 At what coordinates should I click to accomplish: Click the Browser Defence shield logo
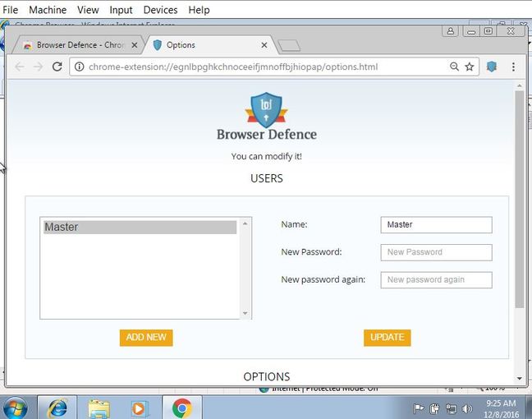(266, 110)
